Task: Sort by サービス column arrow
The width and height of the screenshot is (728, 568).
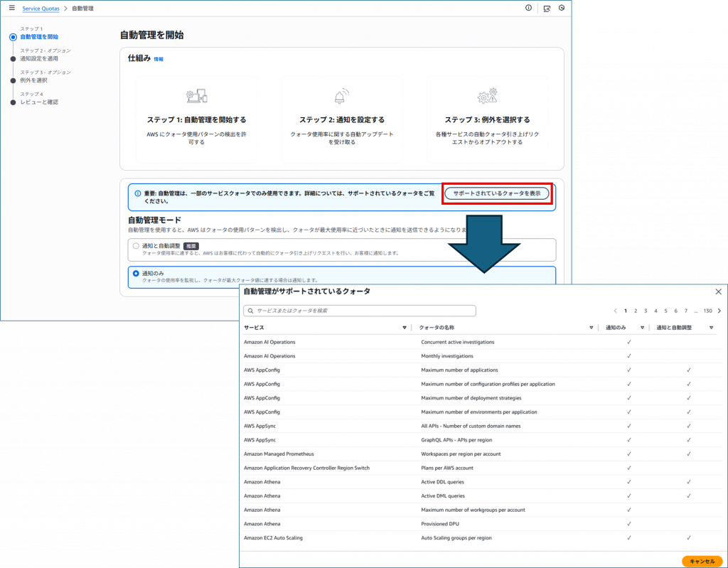Action: [x=405, y=328]
